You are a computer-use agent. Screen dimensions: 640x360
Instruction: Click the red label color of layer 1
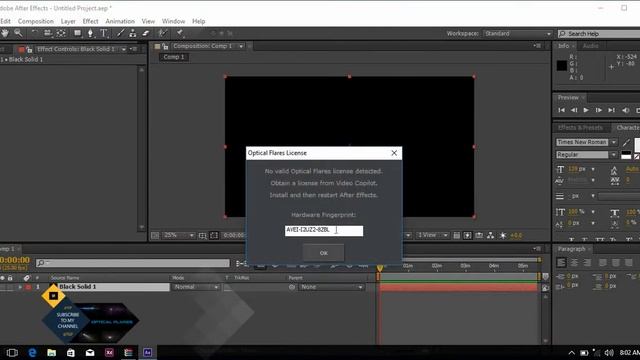click(x=28, y=287)
